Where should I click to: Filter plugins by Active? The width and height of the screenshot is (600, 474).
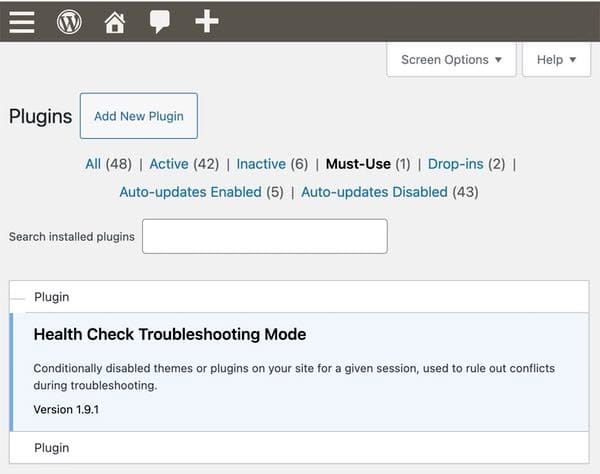169,164
